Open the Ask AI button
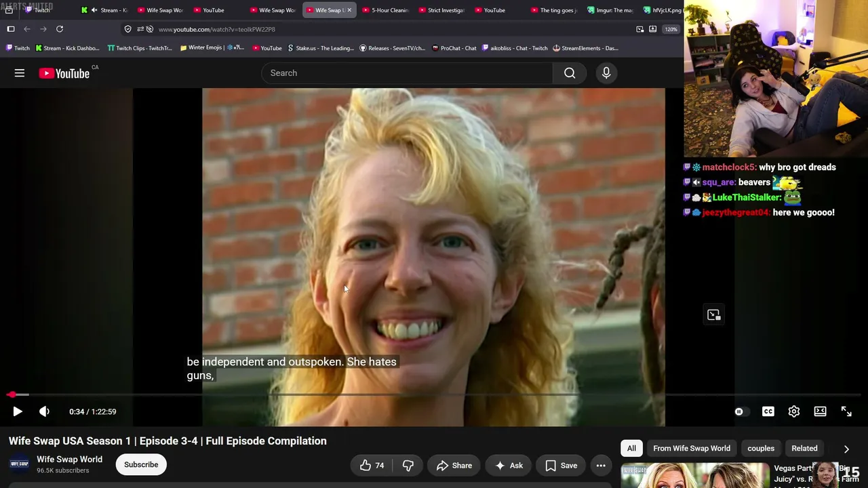 pos(509,465)
